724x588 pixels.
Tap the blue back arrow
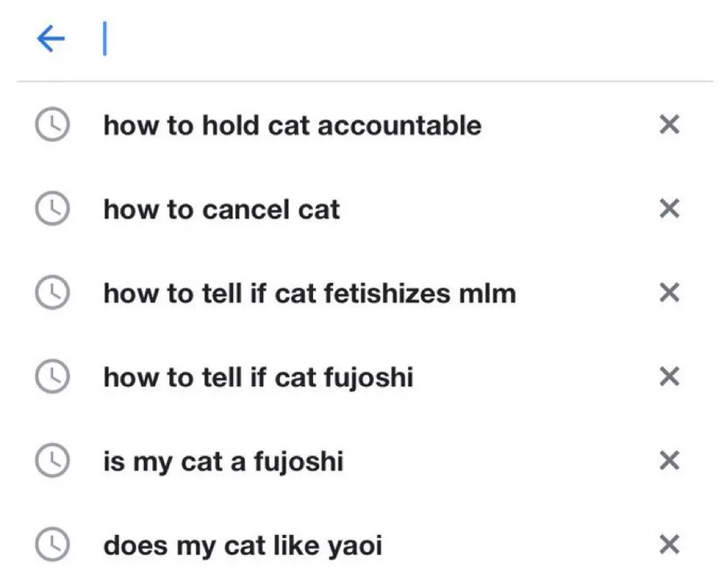coord(51,39)
